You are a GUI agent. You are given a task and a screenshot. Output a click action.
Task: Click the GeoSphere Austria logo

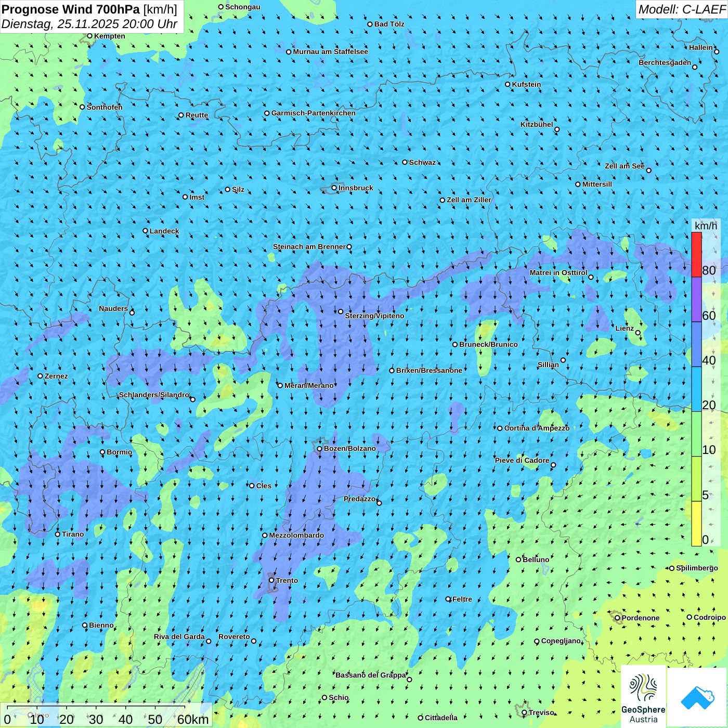click(x=643, y=697)
